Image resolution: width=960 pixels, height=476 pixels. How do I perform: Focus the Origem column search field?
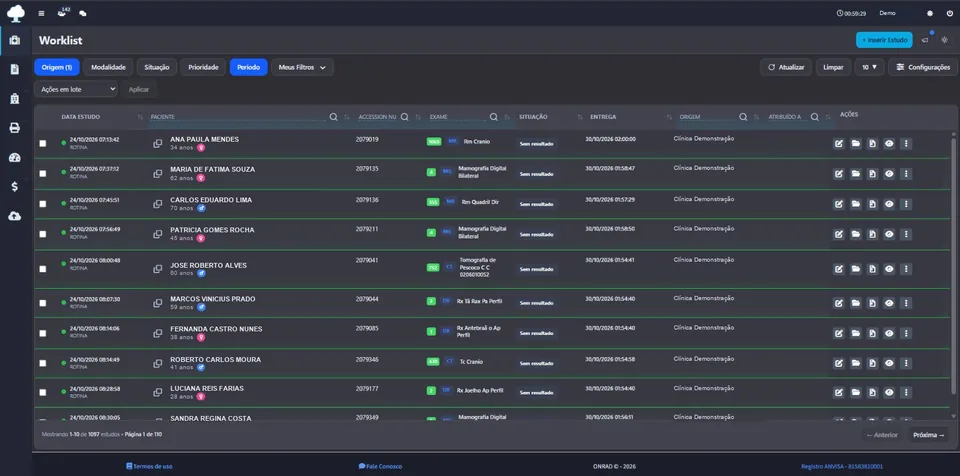pos(708,117)
